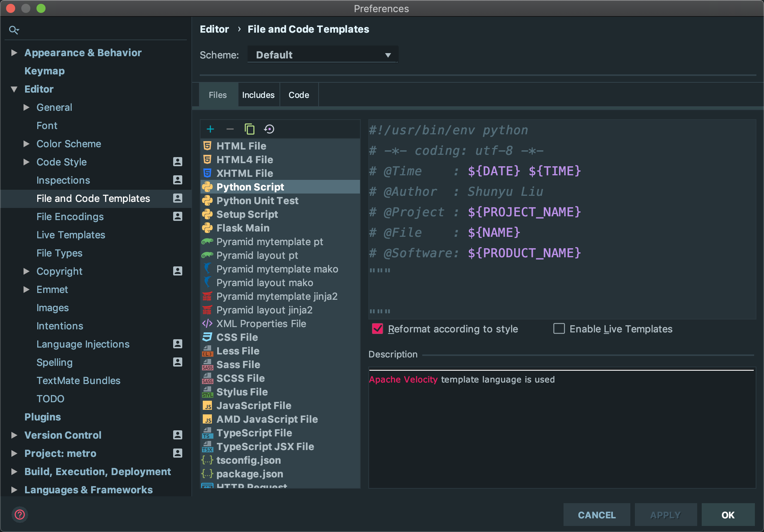Viewport: 764px width, 532px height.
Task: Expand Languages & Frameworks section
Action: (14, 490)
